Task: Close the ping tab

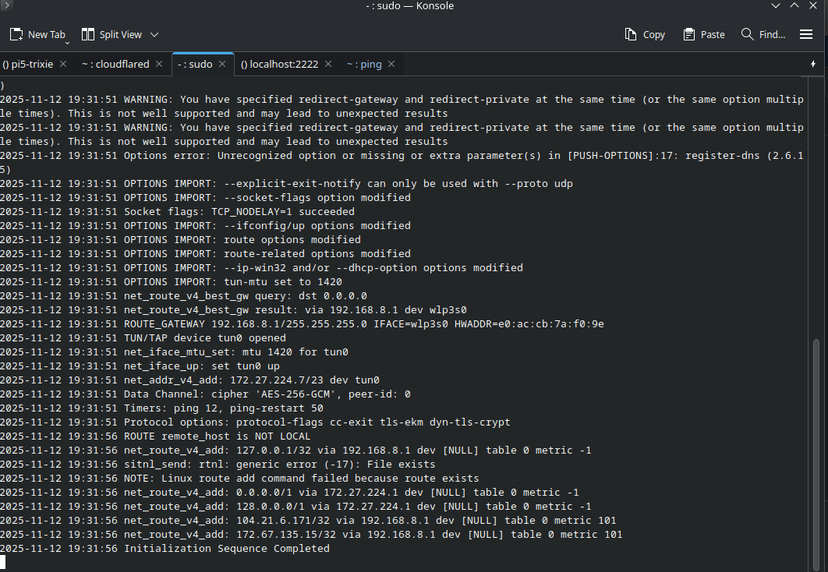Action: (x=391, y=64)
